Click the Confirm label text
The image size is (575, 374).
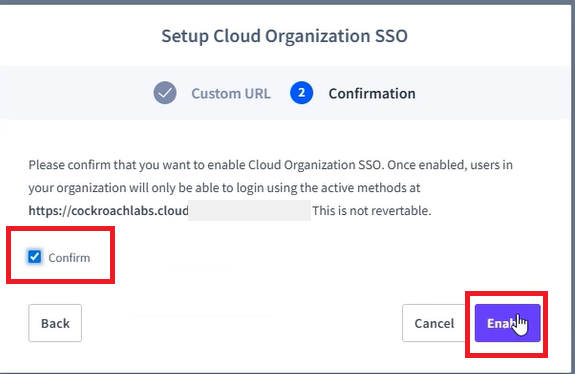(69, 258)
